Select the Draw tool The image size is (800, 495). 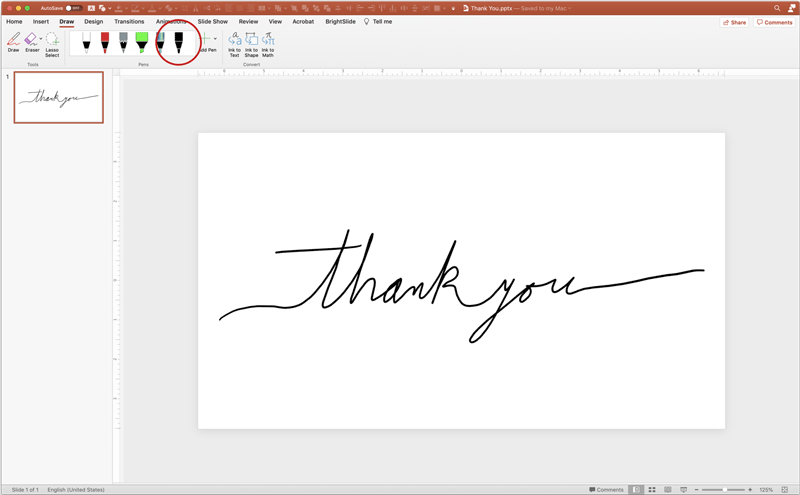point(13,42)
